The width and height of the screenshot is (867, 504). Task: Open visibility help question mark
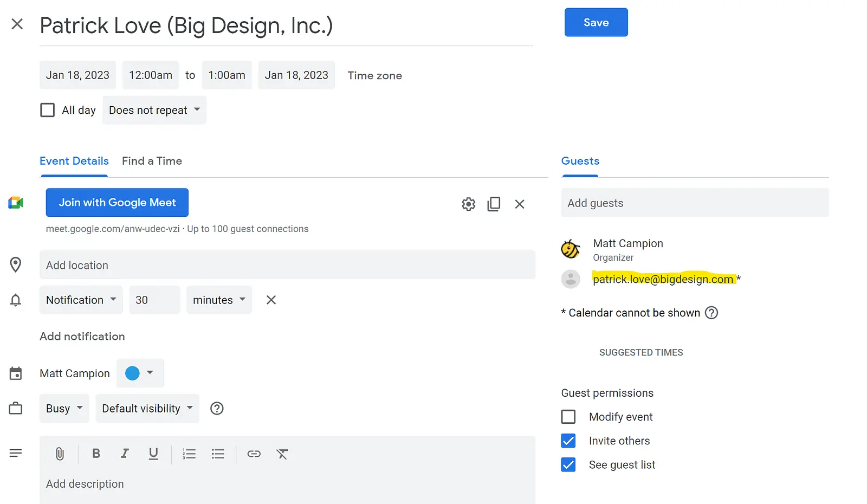click(217, 408)
